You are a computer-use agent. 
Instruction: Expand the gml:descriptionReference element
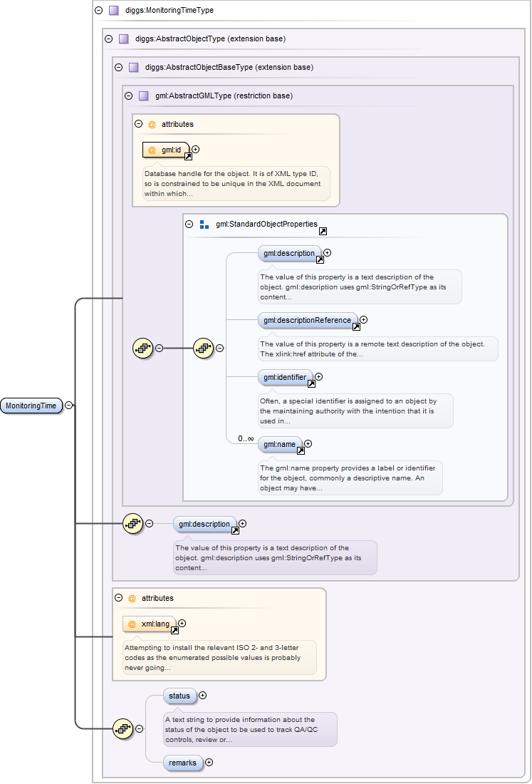[363, 320]
